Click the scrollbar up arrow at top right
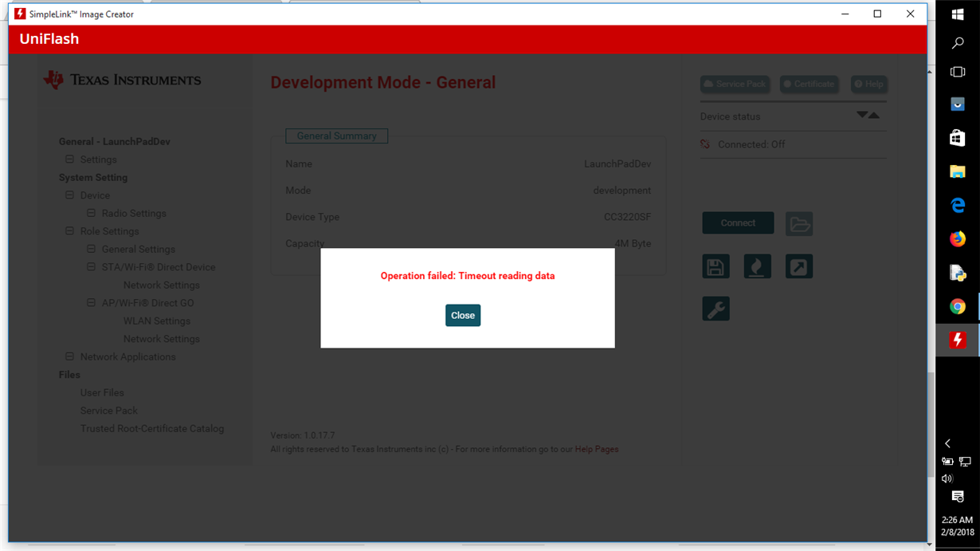Image resolution: width=980 pixels, height=551 pixels. click(931, 72)
